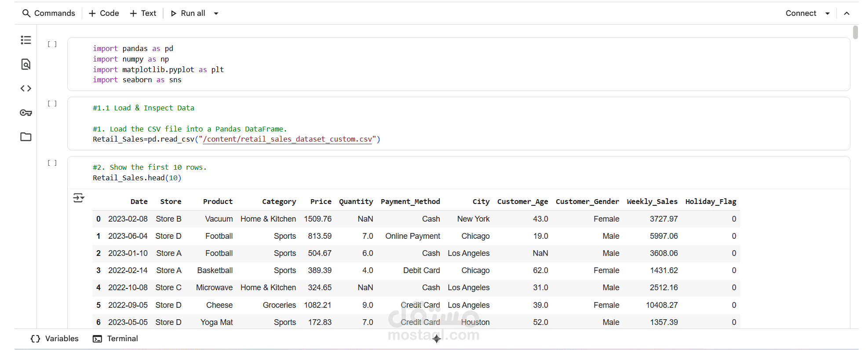Image resolution: width=868 pixels, height=350 pixels.
Task: Run the read_csv cell using its bracket
Action: (x=52, y=103)
